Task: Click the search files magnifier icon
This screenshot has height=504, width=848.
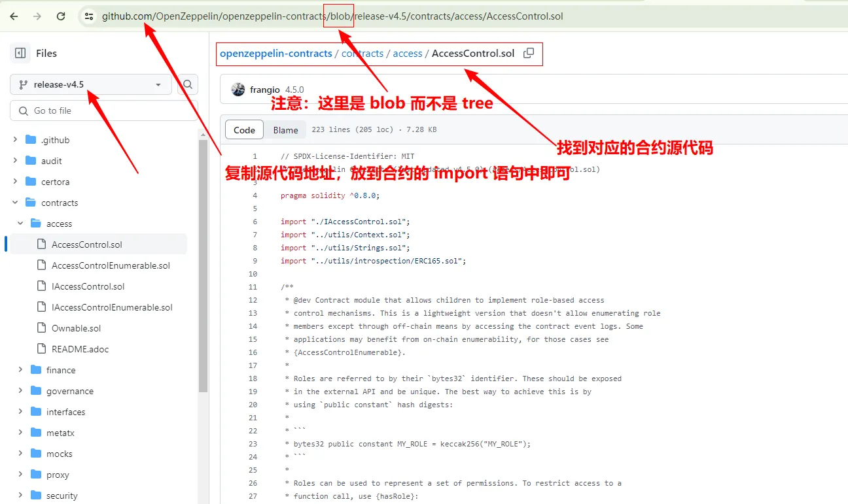Action: [188, 84]
